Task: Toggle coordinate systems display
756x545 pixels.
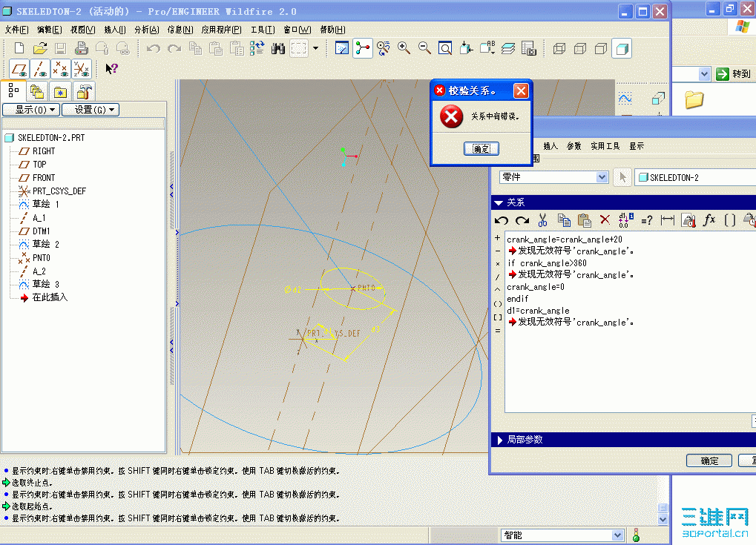Action: (81, 69)
